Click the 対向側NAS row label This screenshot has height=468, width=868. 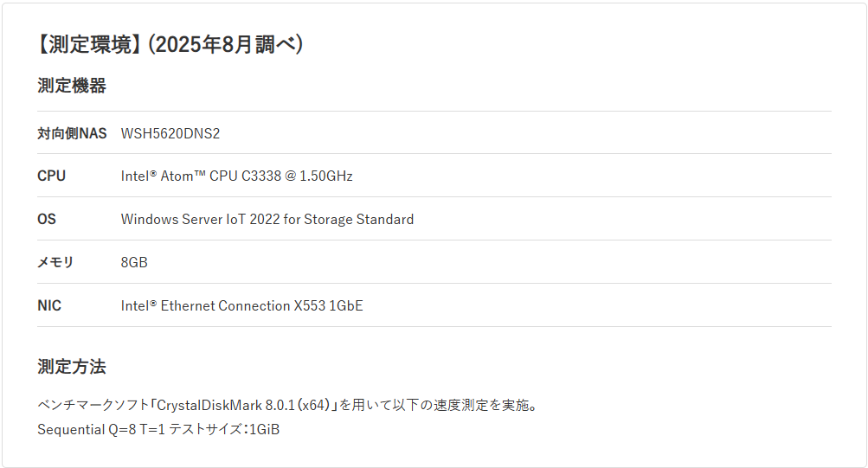[72, 133]
